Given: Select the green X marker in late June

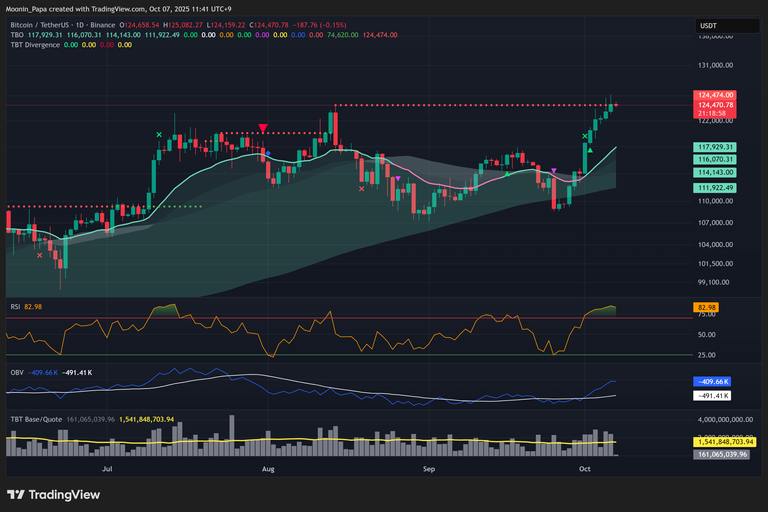Looking at the screenshot, I should [159, 134].
